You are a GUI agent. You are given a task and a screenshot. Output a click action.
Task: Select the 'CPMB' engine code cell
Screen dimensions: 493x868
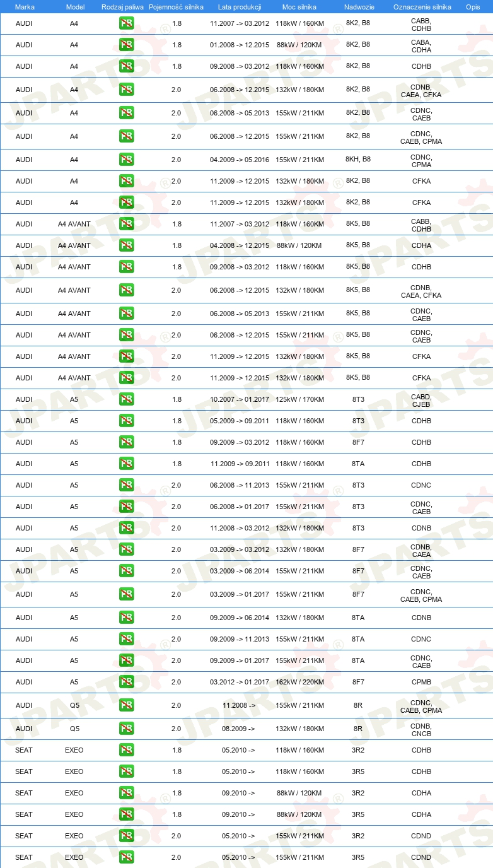pyautogui.click(x=421, y=682)
